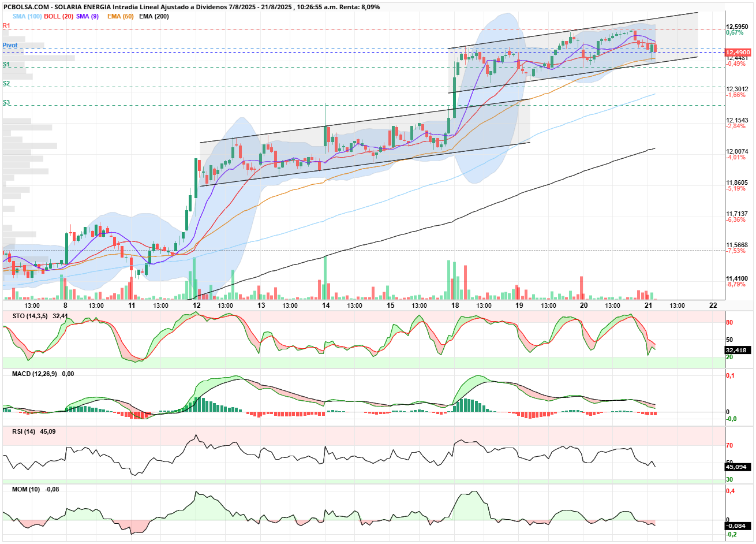This screenshot has width=756, height=544.
Task: Click the S3 support label
Action: click(x=6, y=103)
